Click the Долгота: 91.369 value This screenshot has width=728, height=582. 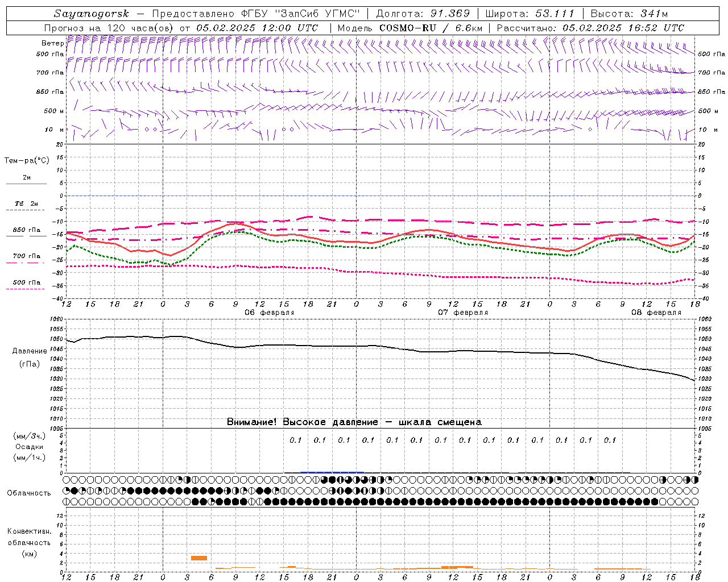pos(423,14)
